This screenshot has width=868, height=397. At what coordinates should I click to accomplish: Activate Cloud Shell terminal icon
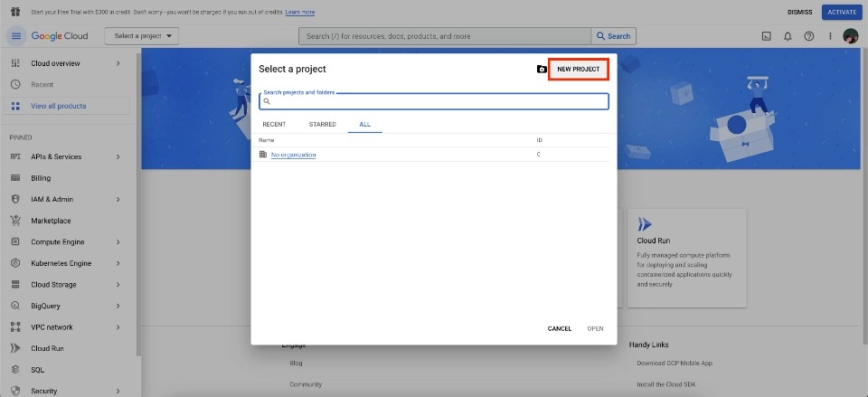point(766,36)
